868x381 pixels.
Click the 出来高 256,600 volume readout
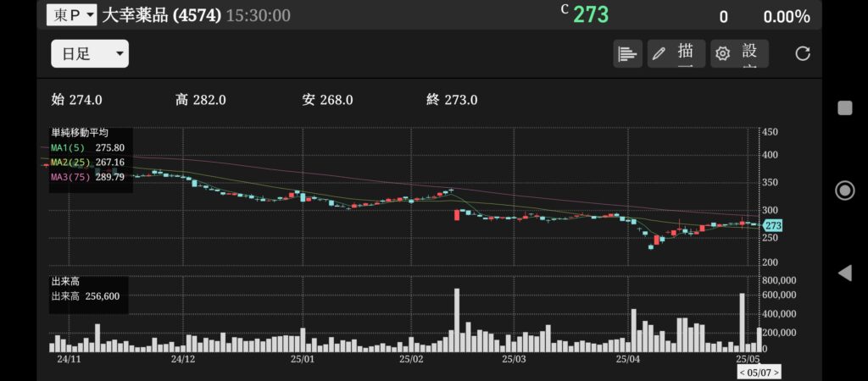pos(86,296)
